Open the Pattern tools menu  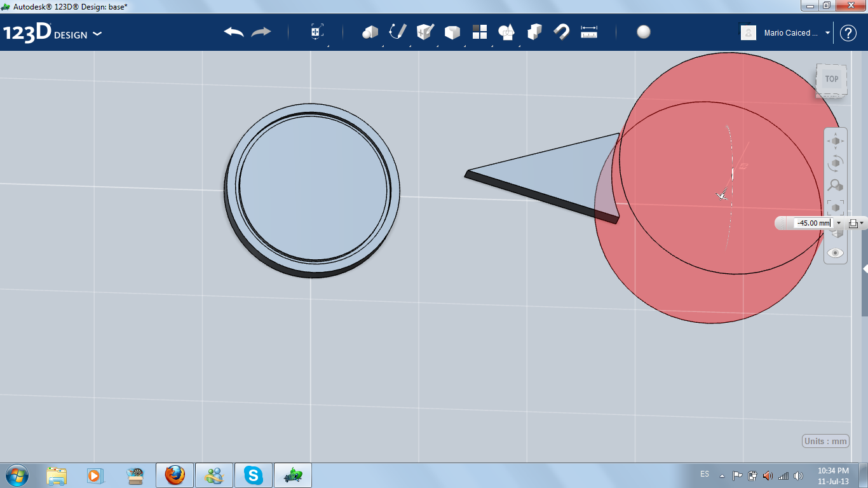479,32
